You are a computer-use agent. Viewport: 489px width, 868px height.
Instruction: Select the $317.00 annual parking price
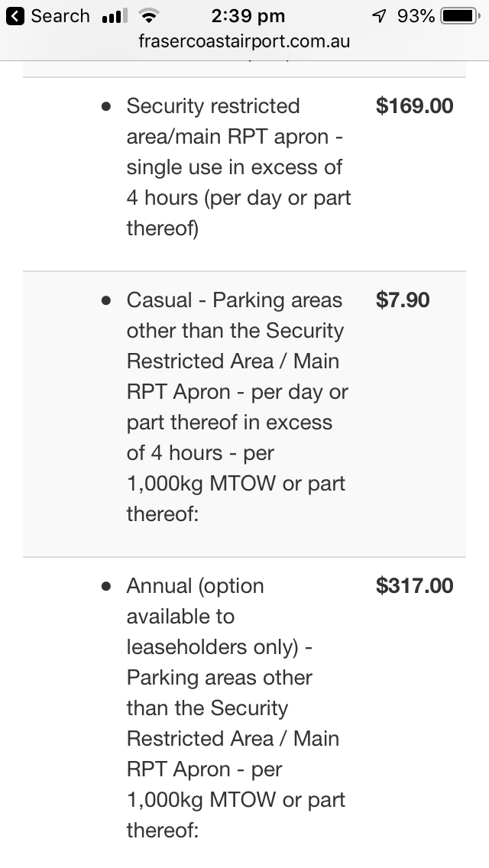point(414,586)
